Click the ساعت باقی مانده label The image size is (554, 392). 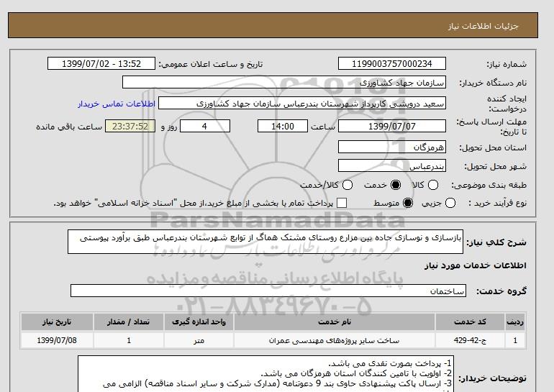(x=69, y=127)
